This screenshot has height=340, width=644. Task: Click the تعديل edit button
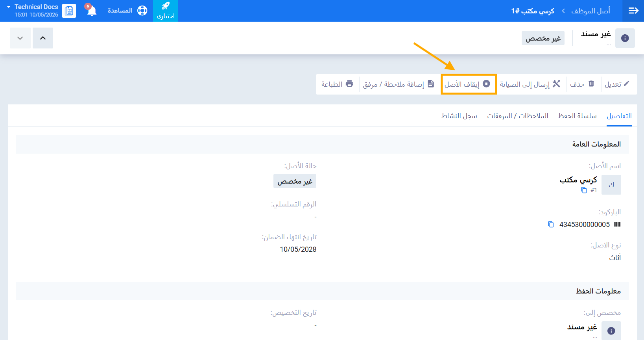[x=617, y=84]
